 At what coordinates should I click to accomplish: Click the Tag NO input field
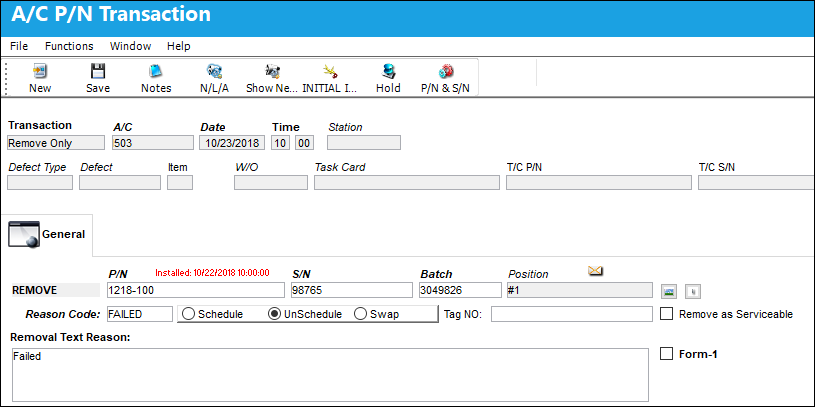(x=572, y=314)
